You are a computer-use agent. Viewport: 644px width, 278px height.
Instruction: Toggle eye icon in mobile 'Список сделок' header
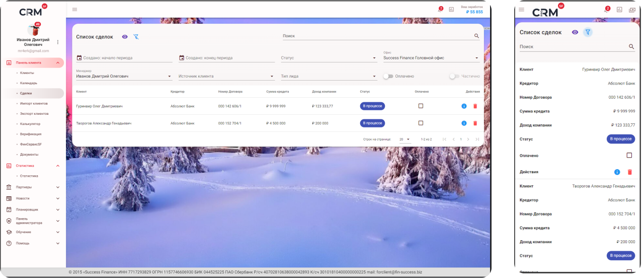point(575,32)
